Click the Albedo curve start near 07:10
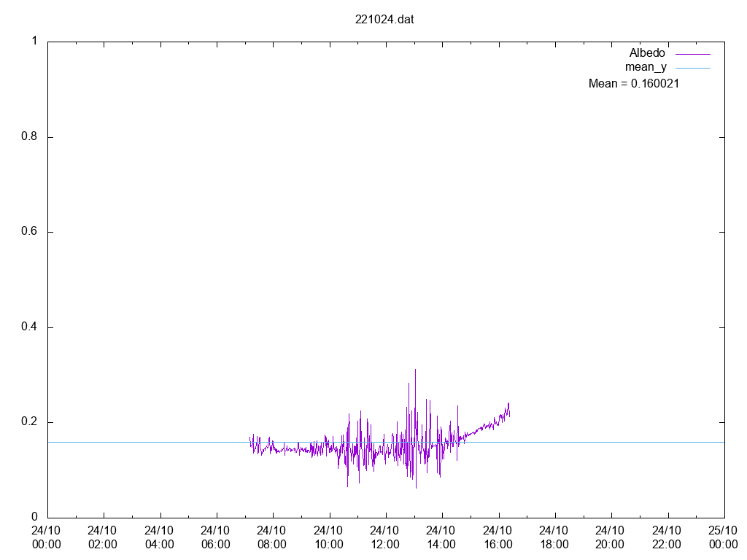Screen dimensions: 747x560 pos(250,439)
